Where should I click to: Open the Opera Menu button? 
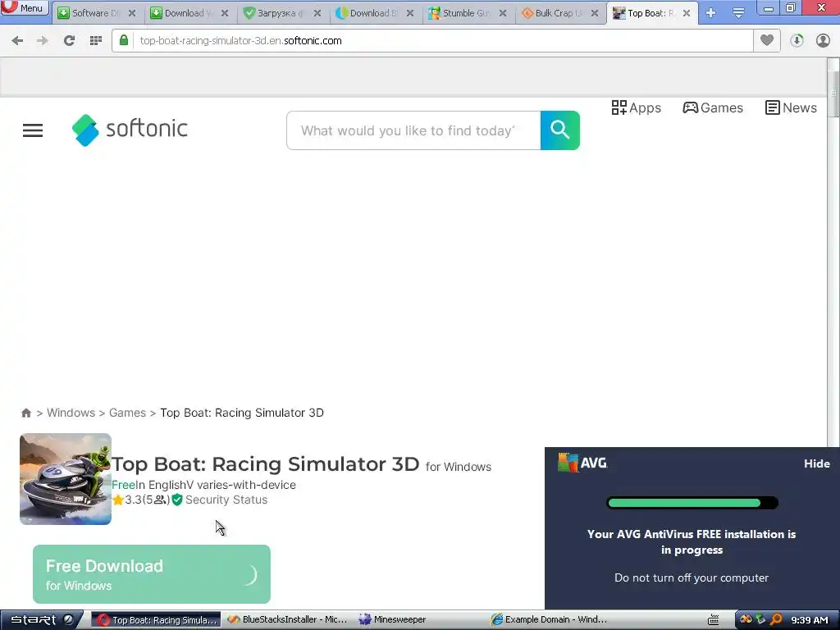(x=25, y=7)
